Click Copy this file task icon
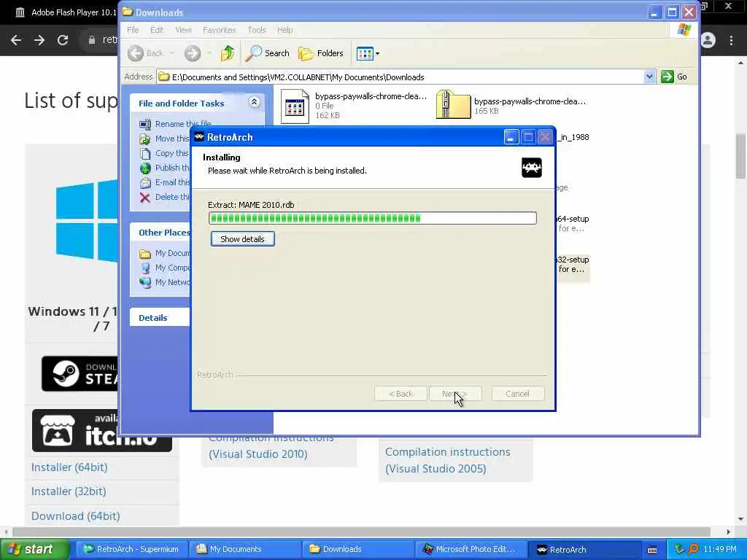This screenshot has width=747, height=560. pyautogui.click(x=145, y=153)
